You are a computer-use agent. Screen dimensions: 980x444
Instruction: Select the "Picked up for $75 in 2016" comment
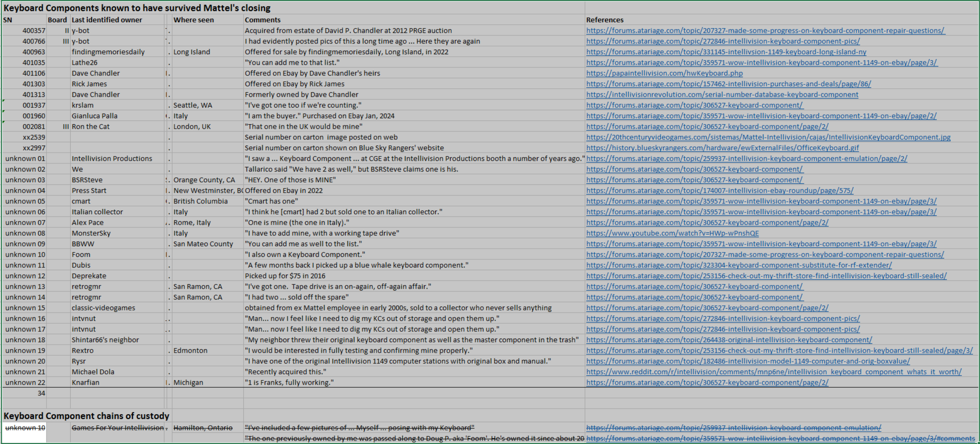point(285,276)
